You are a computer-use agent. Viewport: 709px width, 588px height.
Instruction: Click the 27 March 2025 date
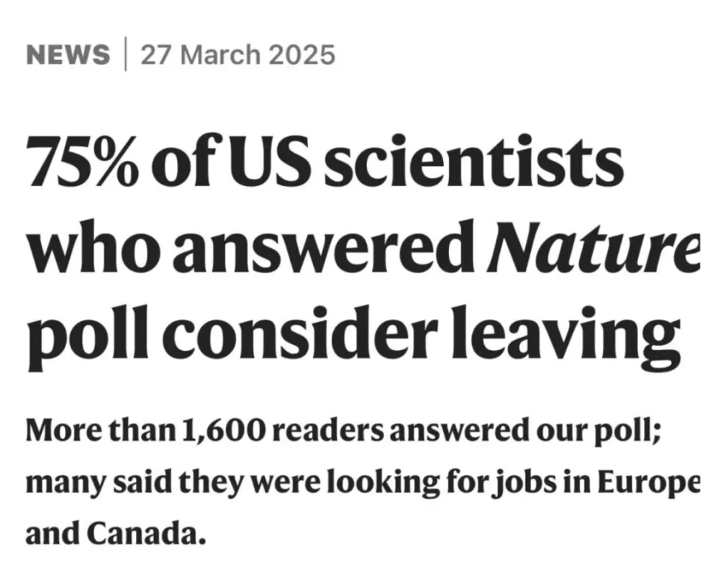238,55
